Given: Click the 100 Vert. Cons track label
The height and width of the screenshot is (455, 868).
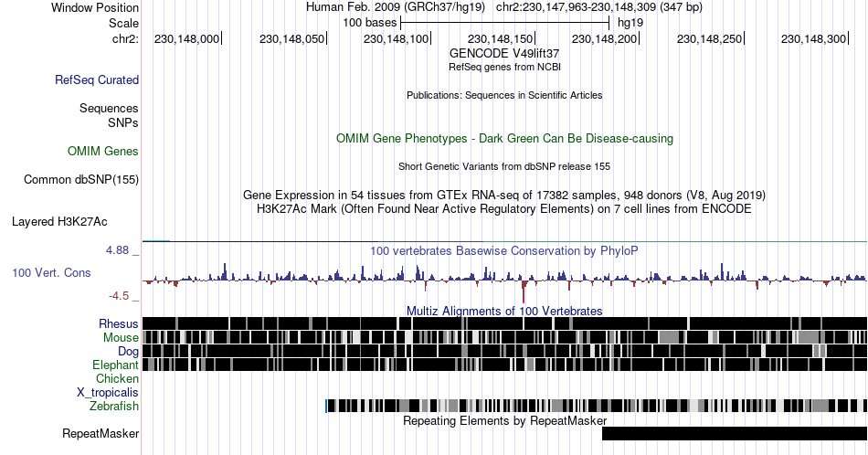Looking at the screenshot, I should point(51,272).
